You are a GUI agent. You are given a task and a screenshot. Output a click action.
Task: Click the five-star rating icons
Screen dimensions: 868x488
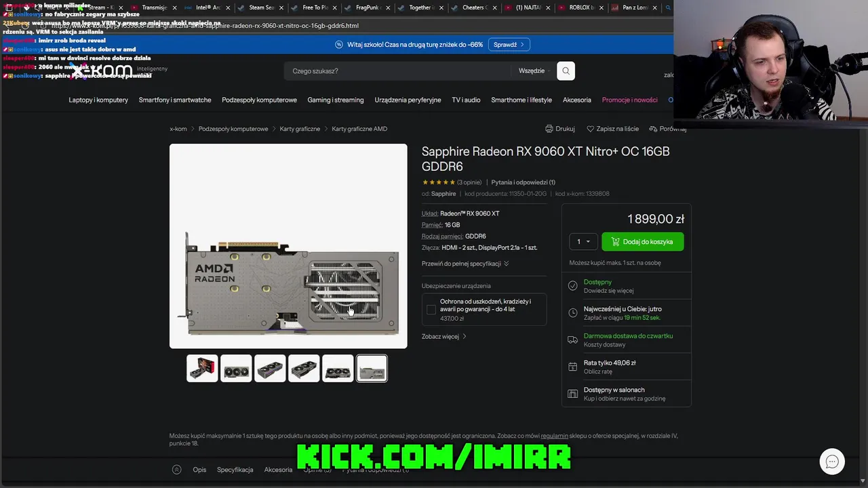[438, 182]
